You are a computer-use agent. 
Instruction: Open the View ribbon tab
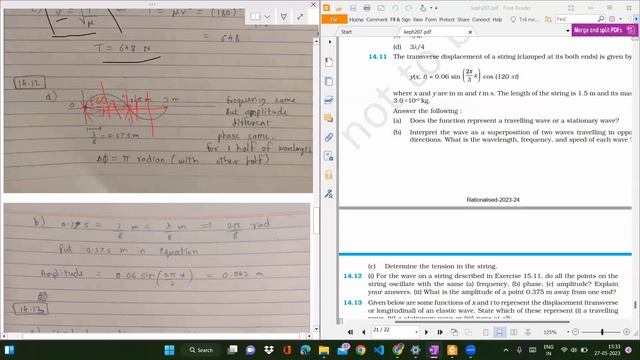(x=418, y=19)
